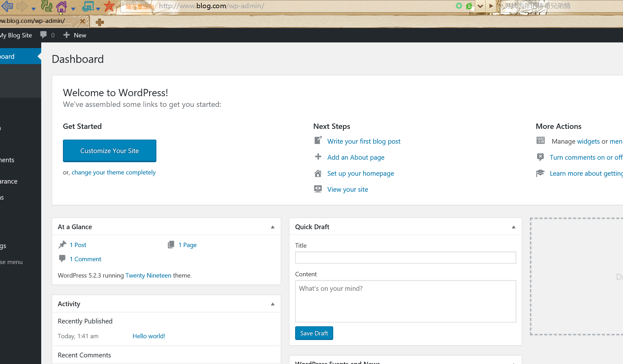The width and height of the screenshot is (623, 364).
Task: Click the green refresh page icon
Action: pos(47,6)
